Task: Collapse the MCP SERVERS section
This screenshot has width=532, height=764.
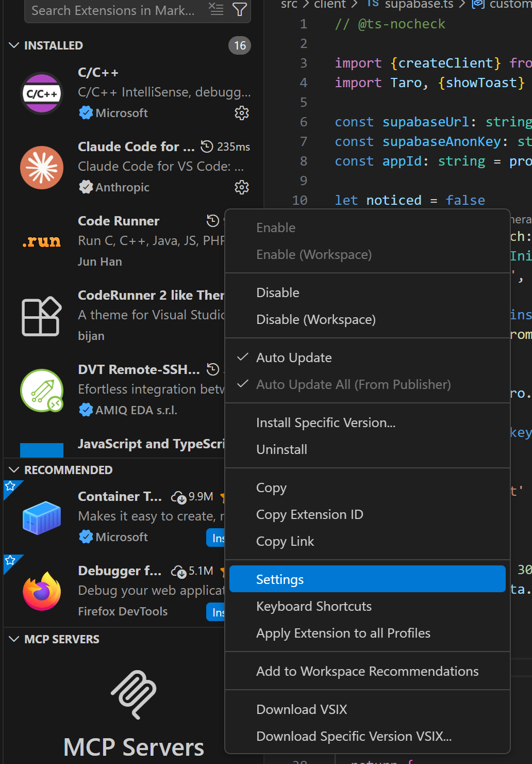Action: pos(14,639)
